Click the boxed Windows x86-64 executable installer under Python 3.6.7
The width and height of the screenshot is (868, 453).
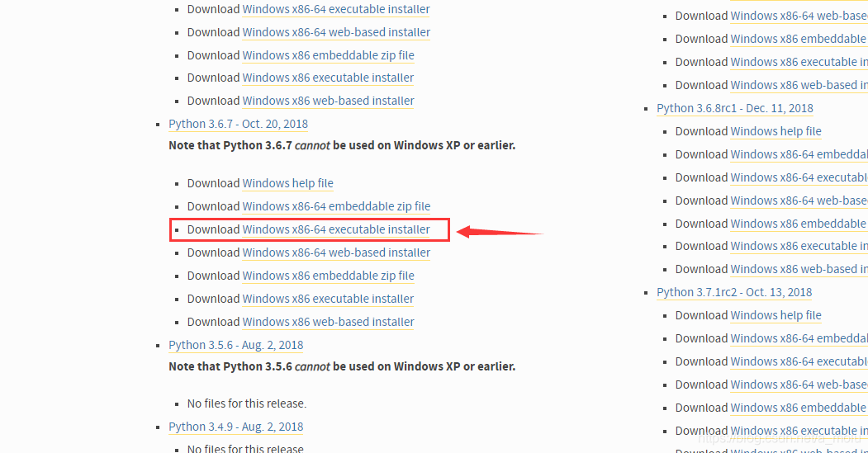tap(336, 229)
